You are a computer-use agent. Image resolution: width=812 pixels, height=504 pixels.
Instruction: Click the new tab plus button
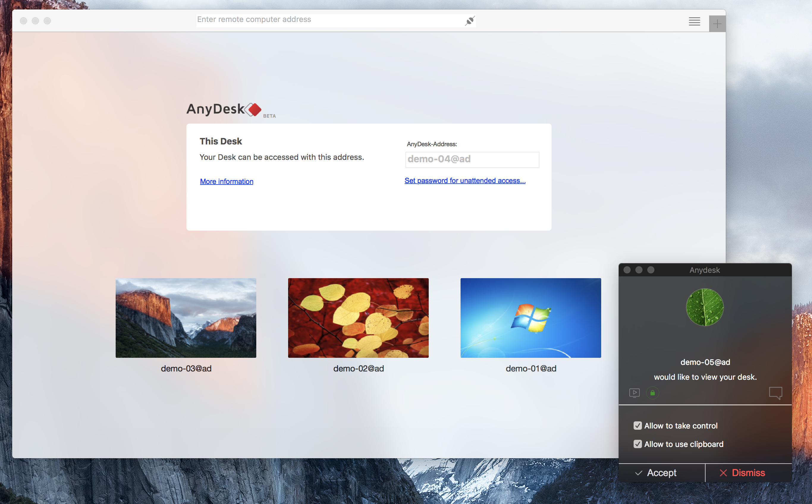pos(717,23)
